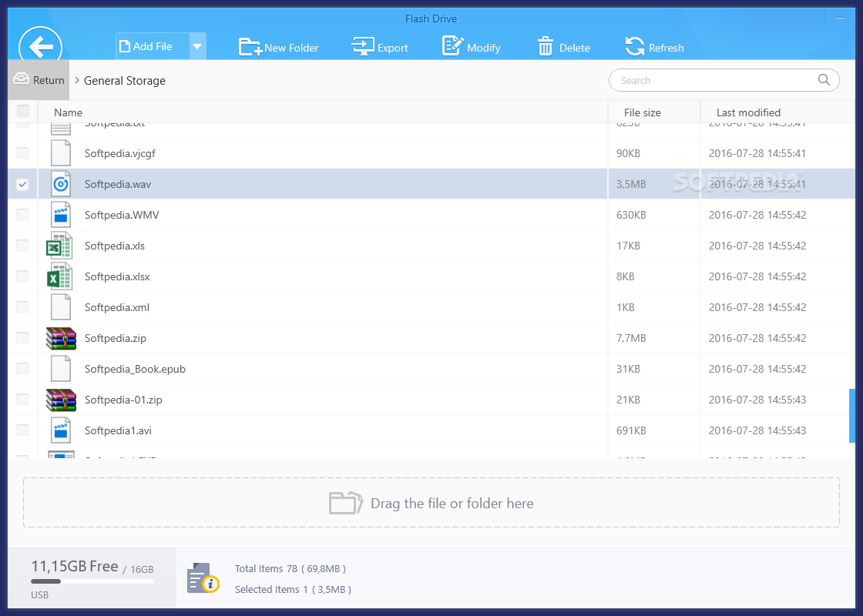
Task: Click the 11,15GB Free storage label
Action: [x=74, y=567]
